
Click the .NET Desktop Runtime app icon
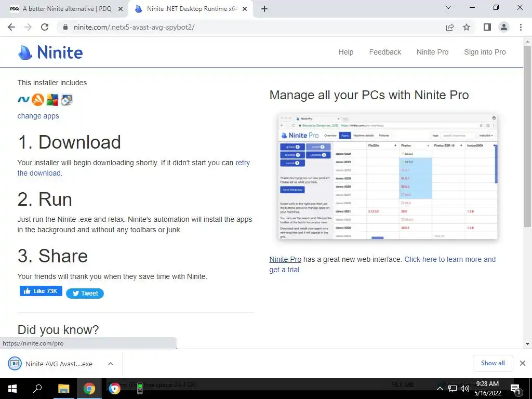[24, 100]
